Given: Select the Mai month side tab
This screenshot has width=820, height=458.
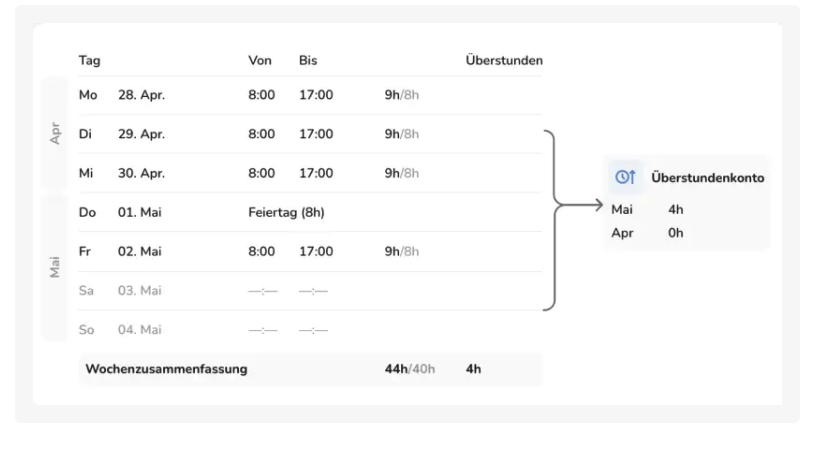Looking at the screenshot, I should (x=55, y=268).
